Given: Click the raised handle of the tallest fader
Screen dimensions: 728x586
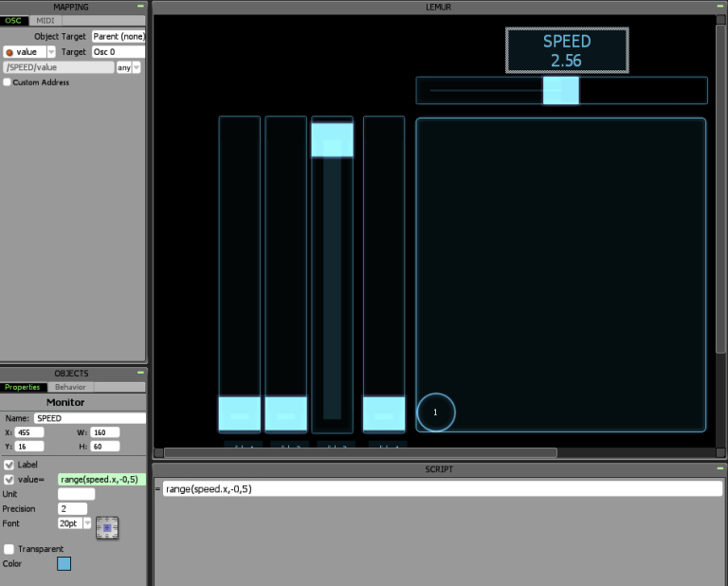Looking at the screenshot, I should click(x=332, y=140).
